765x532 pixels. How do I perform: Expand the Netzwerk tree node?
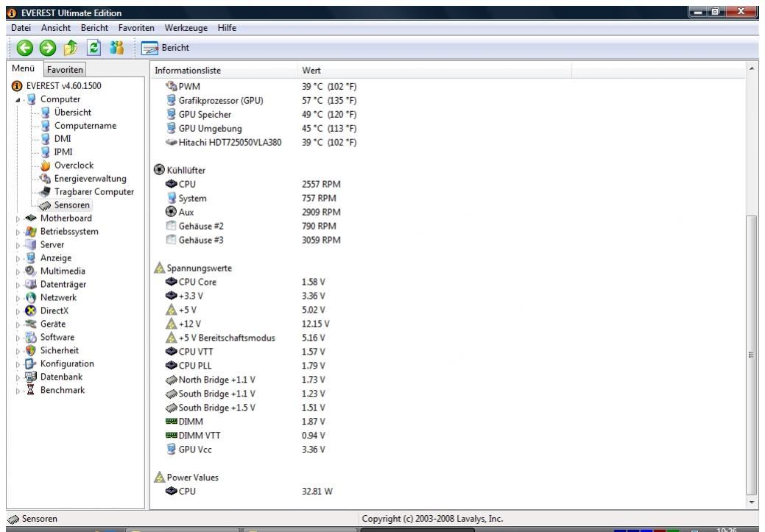tap(18, 298)
